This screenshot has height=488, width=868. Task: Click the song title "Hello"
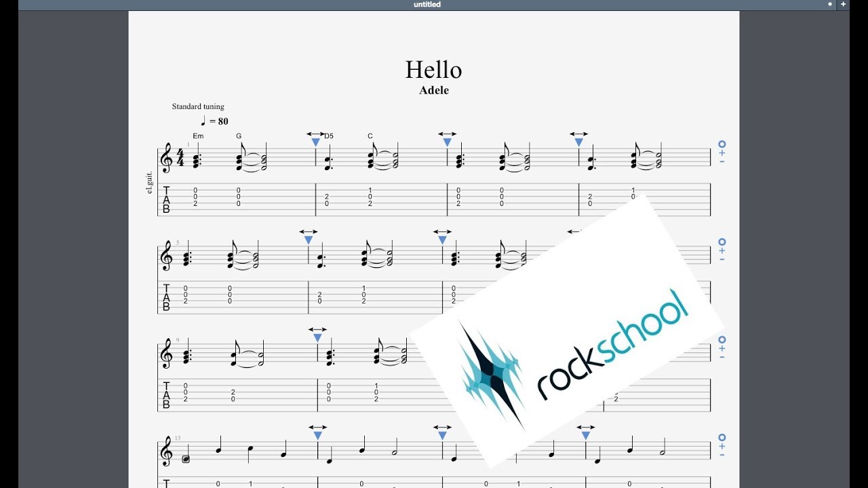434,70
